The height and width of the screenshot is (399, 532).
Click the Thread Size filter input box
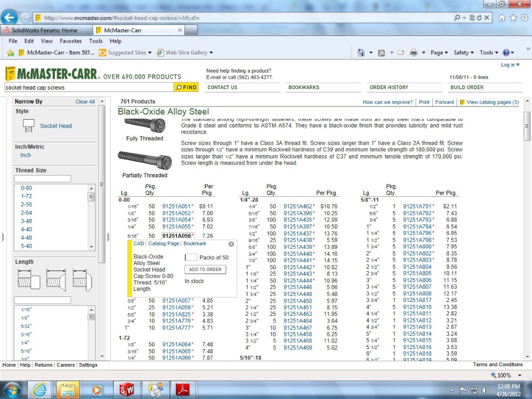click(43, 179)
